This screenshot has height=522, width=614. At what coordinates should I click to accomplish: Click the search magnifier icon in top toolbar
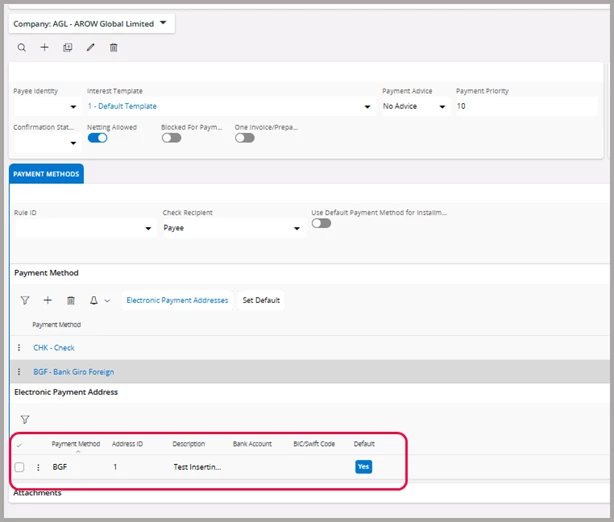coord(22,47)
